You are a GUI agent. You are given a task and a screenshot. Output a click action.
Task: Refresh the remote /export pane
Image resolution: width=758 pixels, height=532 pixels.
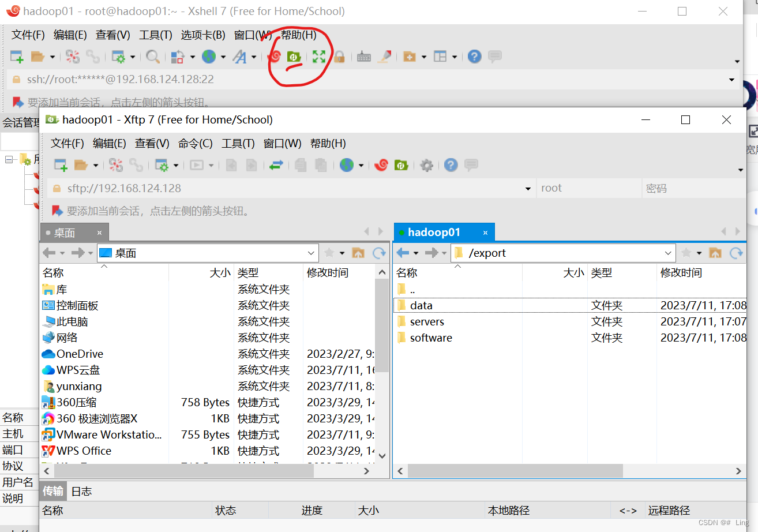point(736,253)
